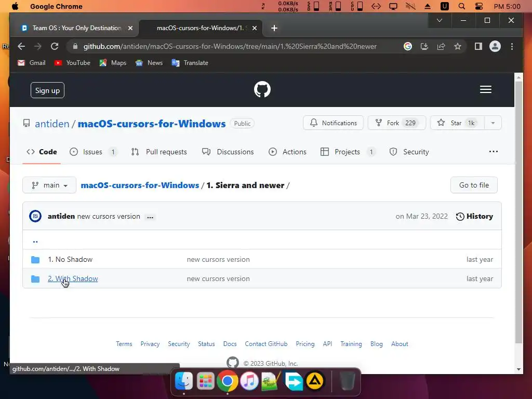
Task: Click the yellow triangle app in the dock
Action: pos(315,381)
